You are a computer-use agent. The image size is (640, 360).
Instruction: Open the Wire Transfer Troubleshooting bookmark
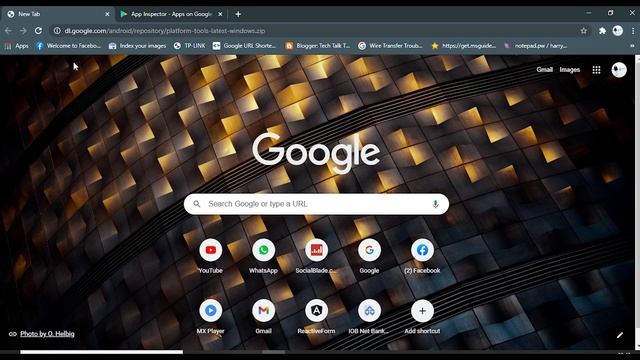pos(390,46)
